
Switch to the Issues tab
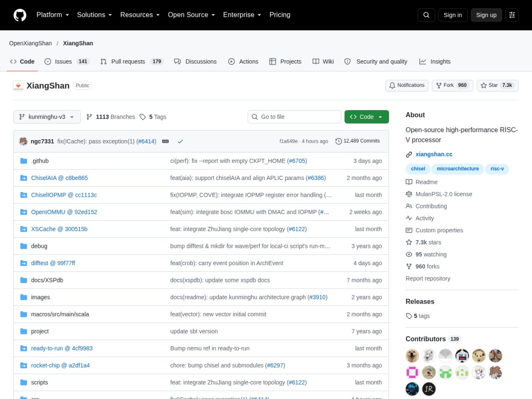coord(67,62)
